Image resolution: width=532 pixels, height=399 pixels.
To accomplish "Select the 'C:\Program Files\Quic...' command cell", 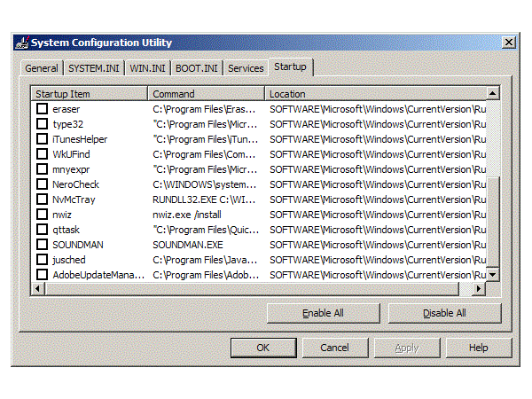I will click(x=207, y=230).
